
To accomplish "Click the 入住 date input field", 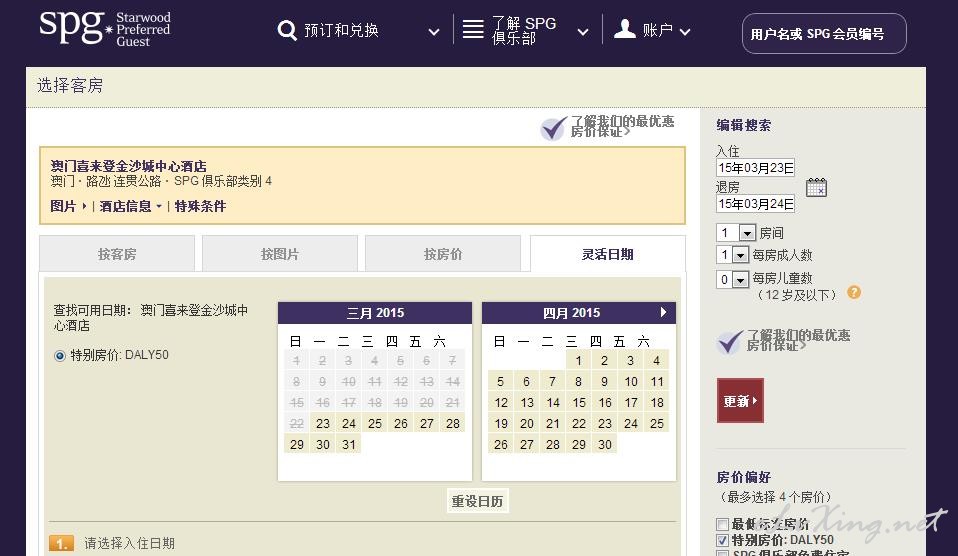I will click(x=755, y=168).
